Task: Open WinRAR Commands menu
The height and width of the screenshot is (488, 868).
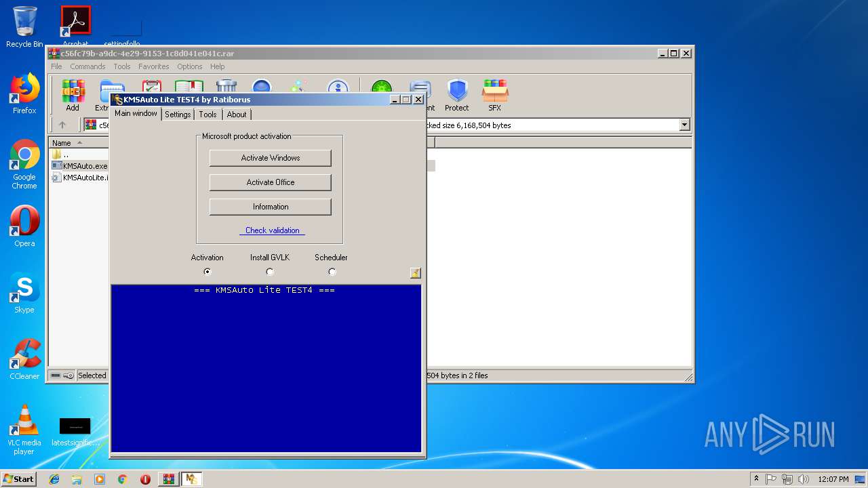Action: pos(87,66)
